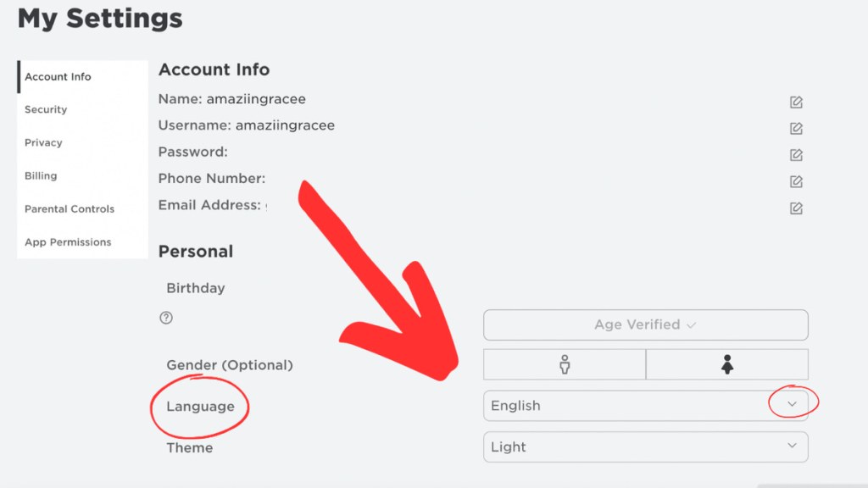Edit the Name field pencil icon
Image resolution: width=868 pixels, height=488 pixels.
coord(796,103)
